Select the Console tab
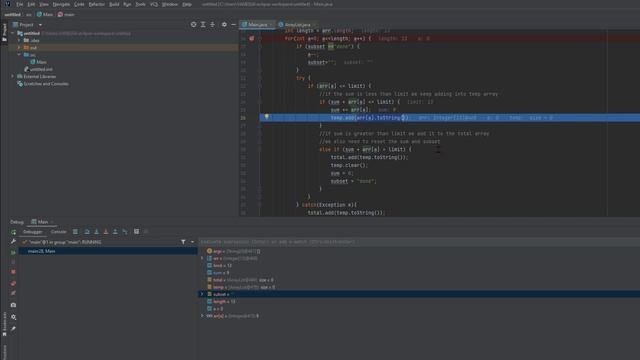The image size is (640, 360). (59, 232)
